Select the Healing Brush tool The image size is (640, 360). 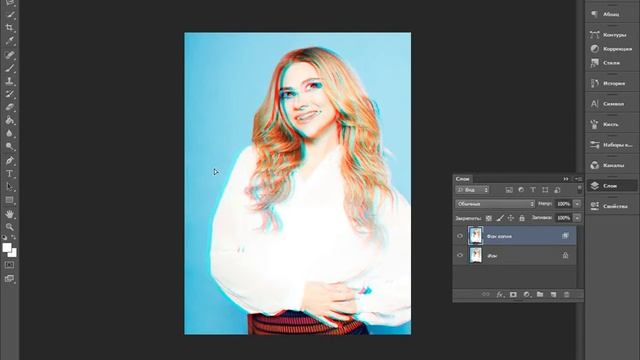click(x=9, y=55)
